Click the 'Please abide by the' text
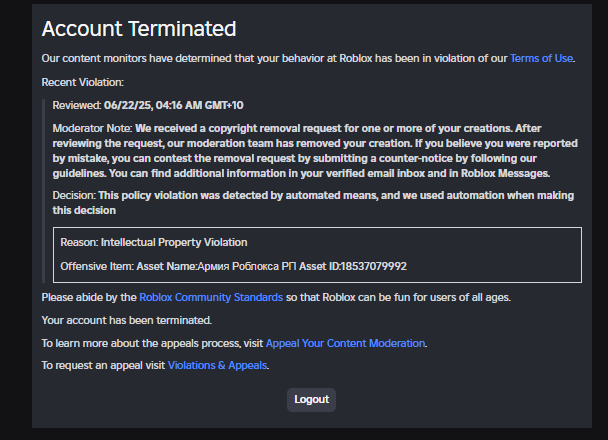Image resolution: width=608 pixels, height=440 pixels. tap(89, 297)
